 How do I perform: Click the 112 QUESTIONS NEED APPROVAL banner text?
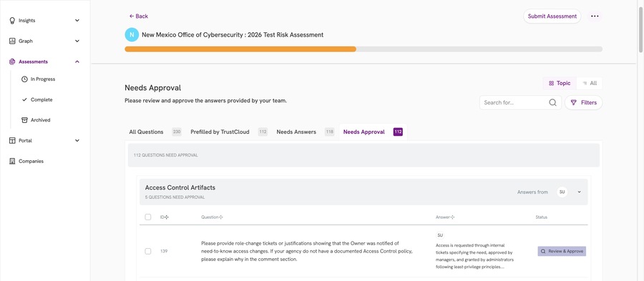(165, 155)
